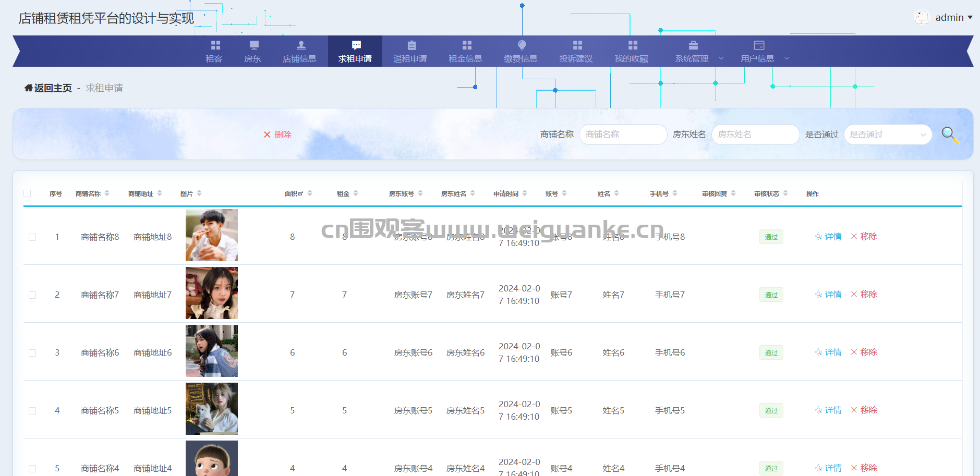Open the admin user dropdown arrow
The width and height of the screenshot is (980, 476).
click(970, 18)
